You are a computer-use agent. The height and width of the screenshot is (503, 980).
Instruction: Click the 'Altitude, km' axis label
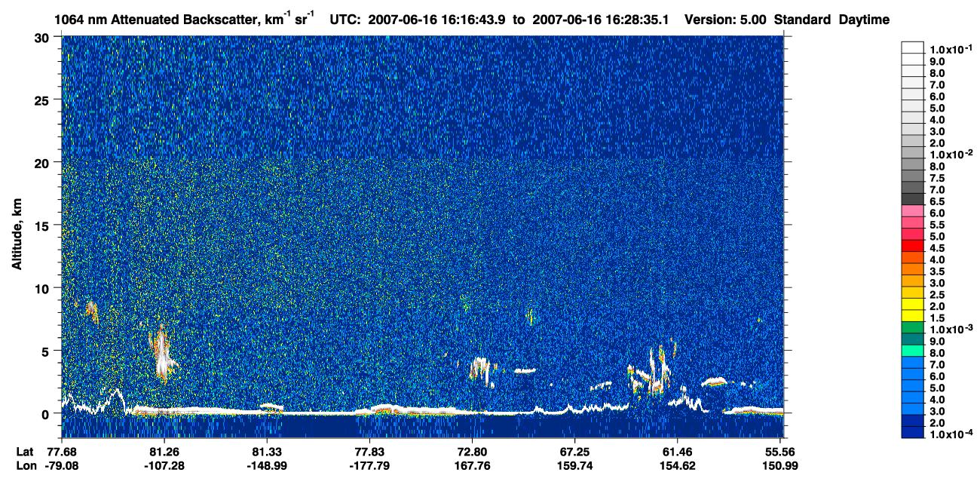(15, 235)
